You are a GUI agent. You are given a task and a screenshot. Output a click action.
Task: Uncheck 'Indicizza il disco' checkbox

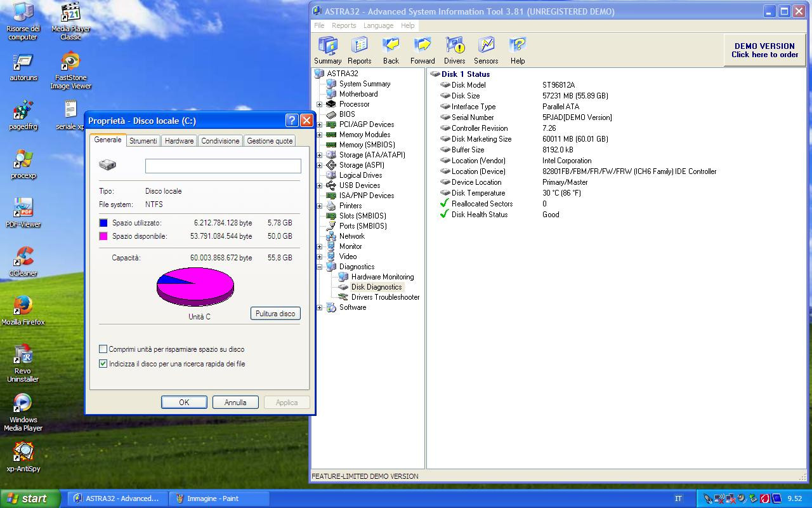pyautogui.click(x=103, y=364)
